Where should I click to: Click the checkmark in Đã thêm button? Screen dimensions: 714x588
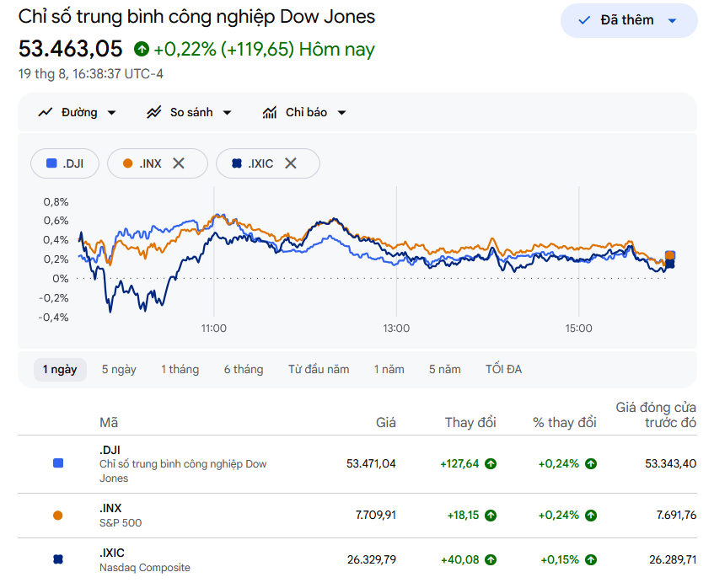(x=584, y=20)
